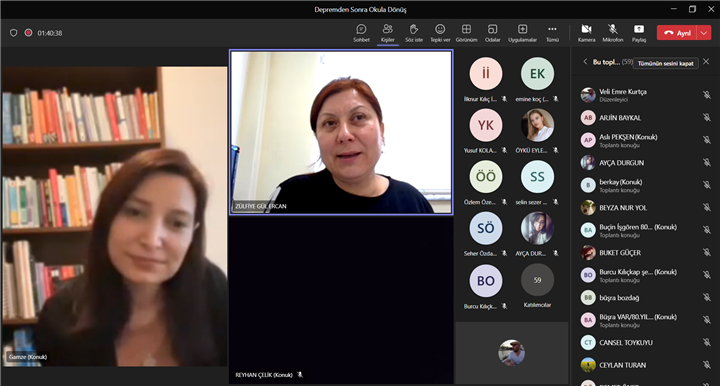Click mic icon next to CANSEL TOYKUYU
This screenshot has height=386, width=720.
point(706,342)
